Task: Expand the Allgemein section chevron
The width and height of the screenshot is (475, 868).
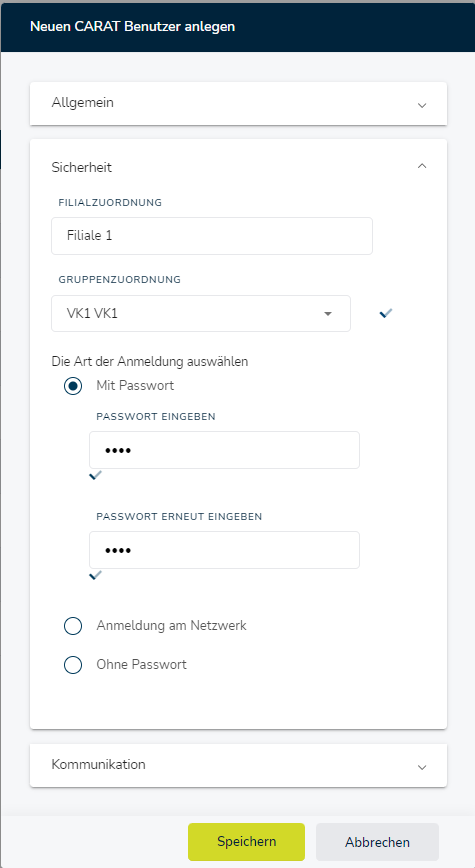Action: pos(422,105)
